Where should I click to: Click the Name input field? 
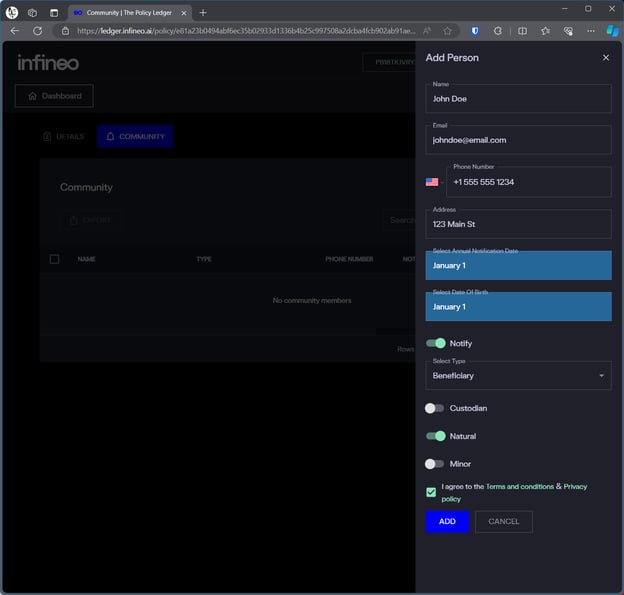pyautogui.click(x=518, y=99)
